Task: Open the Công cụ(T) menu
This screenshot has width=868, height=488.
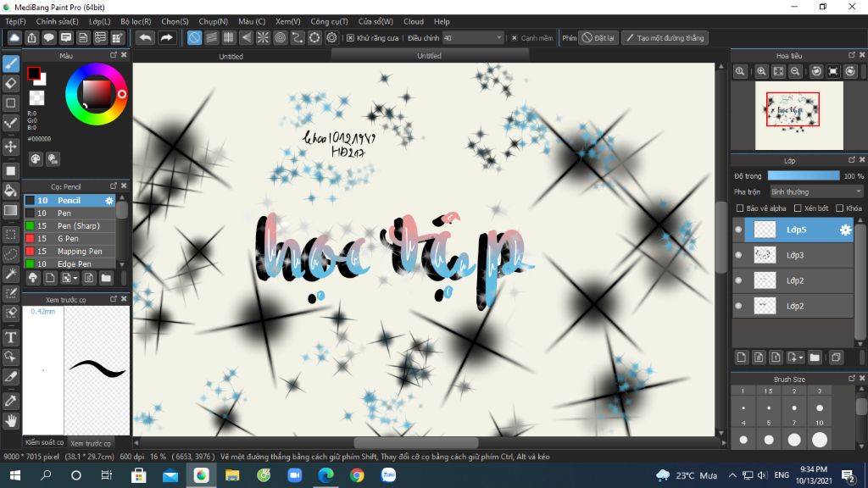Action: pyautogui.click(x=329, y=21)
